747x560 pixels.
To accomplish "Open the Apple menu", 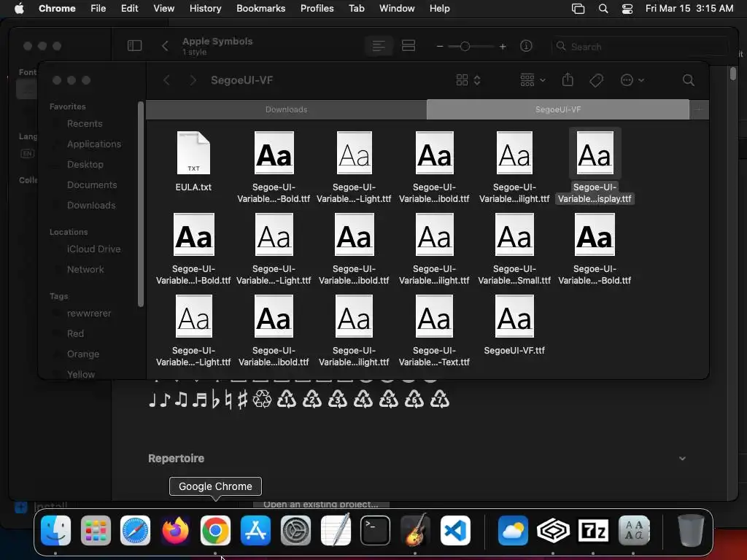I will [x=19, y=9].
